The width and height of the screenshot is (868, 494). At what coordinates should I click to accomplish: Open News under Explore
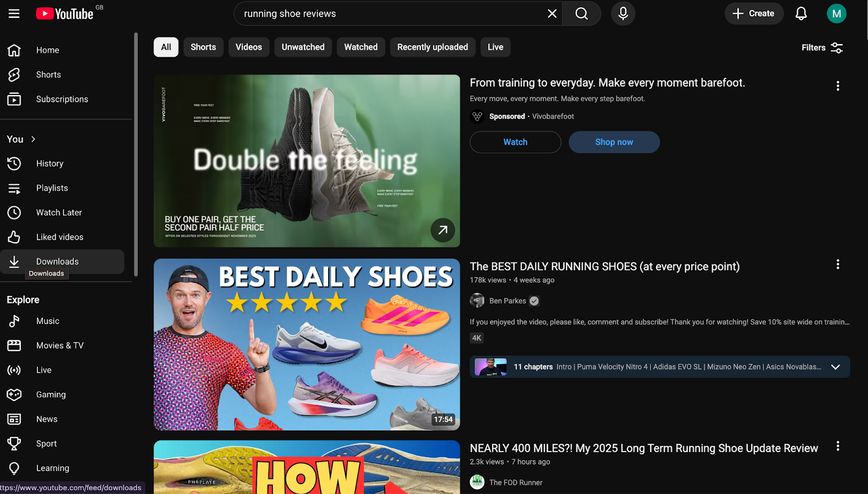pos(62,419)
